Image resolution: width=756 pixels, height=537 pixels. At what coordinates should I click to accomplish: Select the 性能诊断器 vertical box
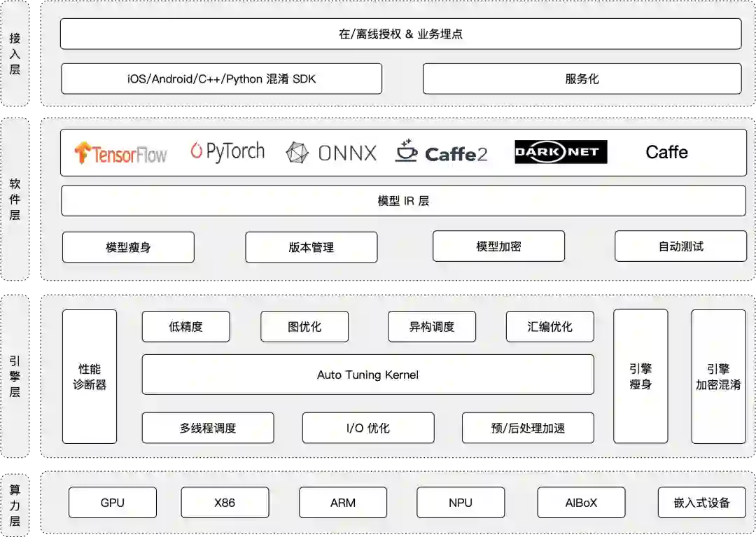tap(90, 377)
